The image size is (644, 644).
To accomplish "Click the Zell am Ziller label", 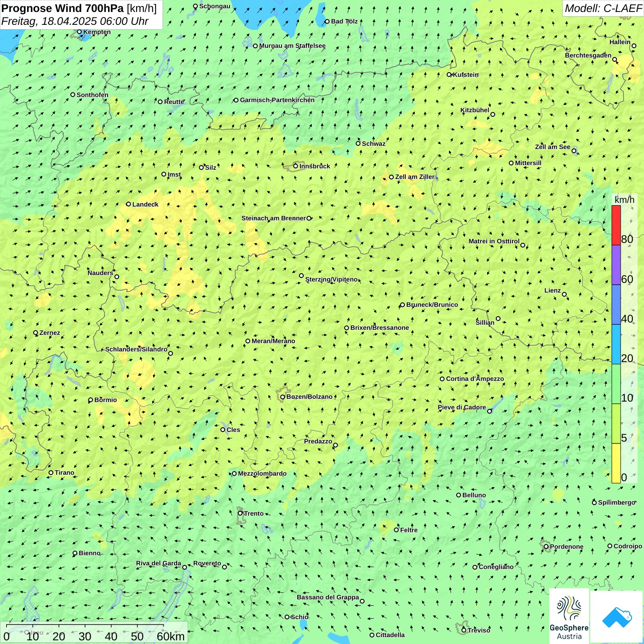I will (415, 177).
